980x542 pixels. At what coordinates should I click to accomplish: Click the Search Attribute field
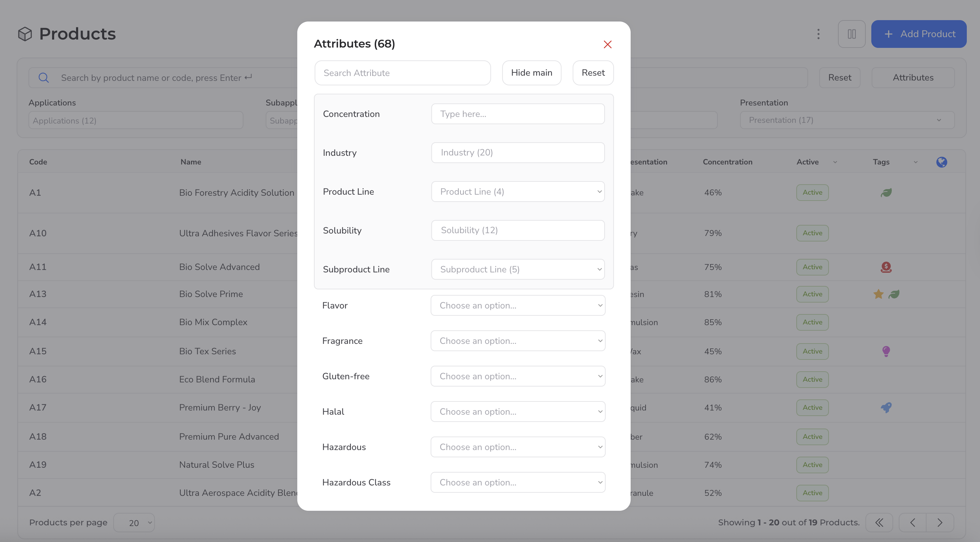(402, 73)
